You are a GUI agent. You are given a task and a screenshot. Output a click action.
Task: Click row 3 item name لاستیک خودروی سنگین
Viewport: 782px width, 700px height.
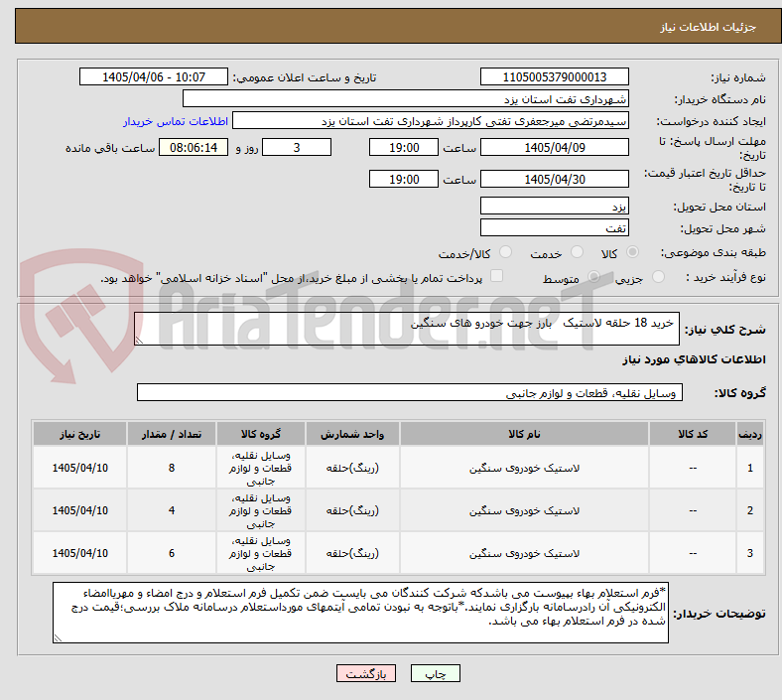pos(524,553)
